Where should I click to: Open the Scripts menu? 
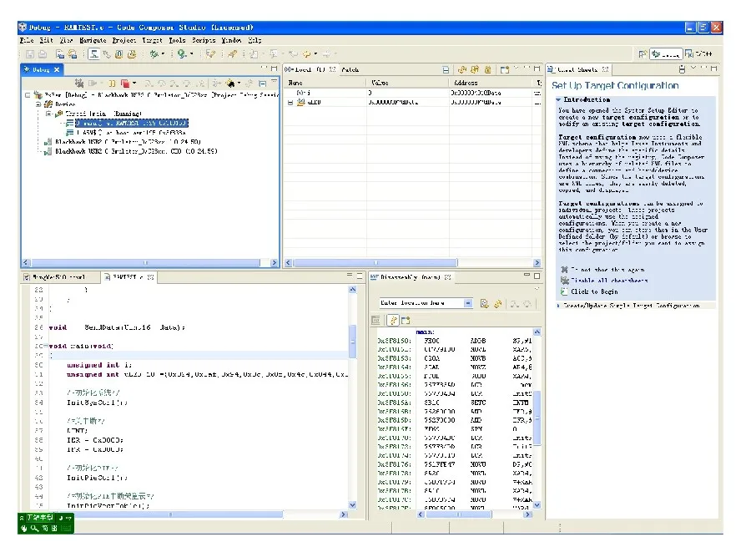pos(204,39)
